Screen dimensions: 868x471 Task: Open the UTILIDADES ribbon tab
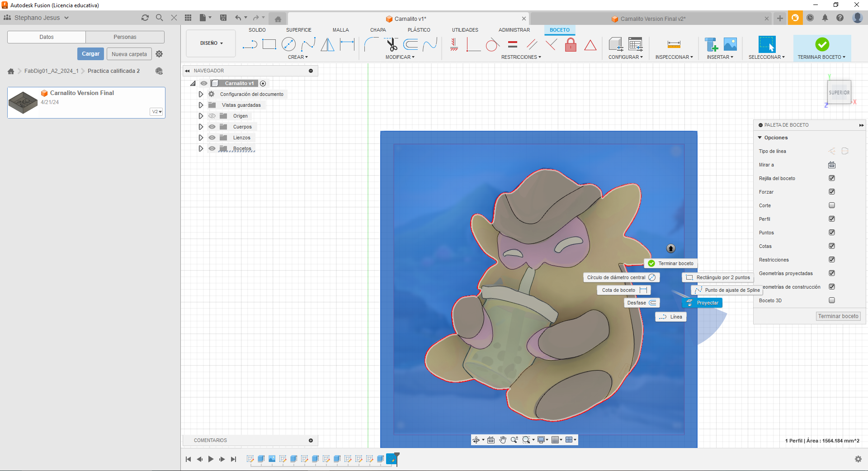[465, 30]
